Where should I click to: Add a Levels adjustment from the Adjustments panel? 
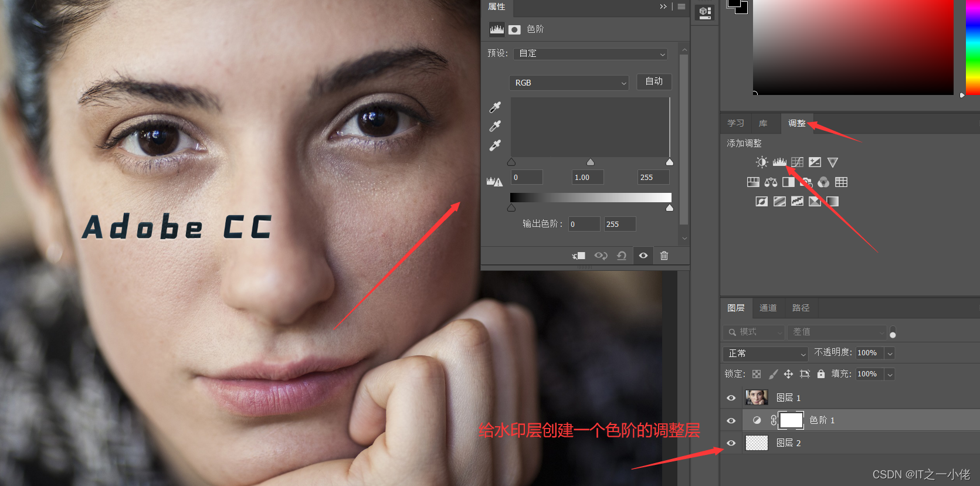pyautogui.click(x=779, y=162)
